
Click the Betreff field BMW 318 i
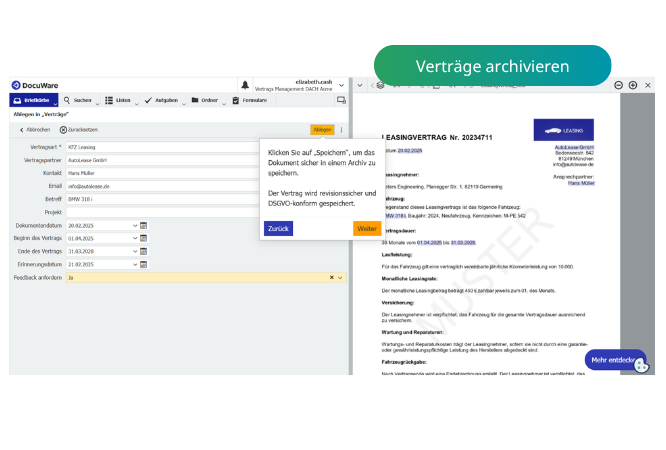[x=163, y=199]
